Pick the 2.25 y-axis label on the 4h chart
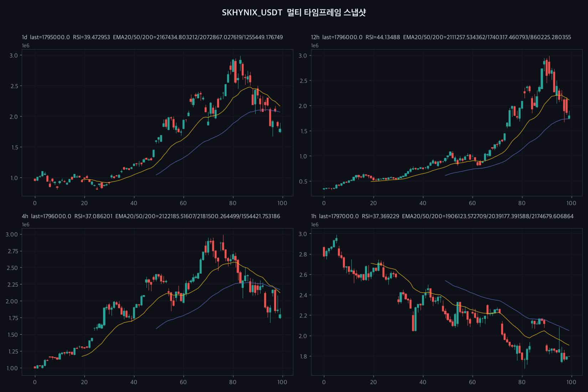 pyautogui.click(x=12, y=285)
